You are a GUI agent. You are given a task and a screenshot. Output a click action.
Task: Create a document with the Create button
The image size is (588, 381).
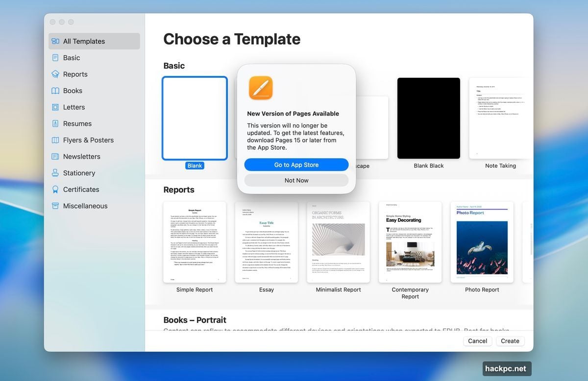[510, 341]
